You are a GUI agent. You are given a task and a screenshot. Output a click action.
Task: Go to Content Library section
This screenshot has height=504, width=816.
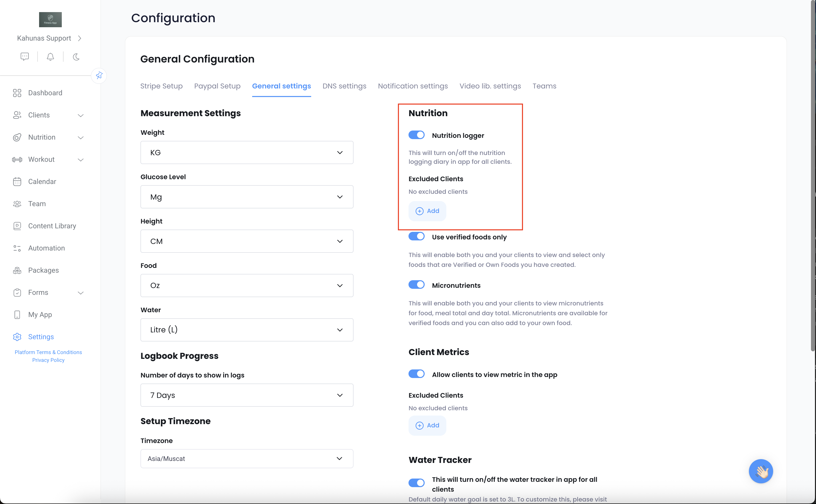tap(52, 226)
